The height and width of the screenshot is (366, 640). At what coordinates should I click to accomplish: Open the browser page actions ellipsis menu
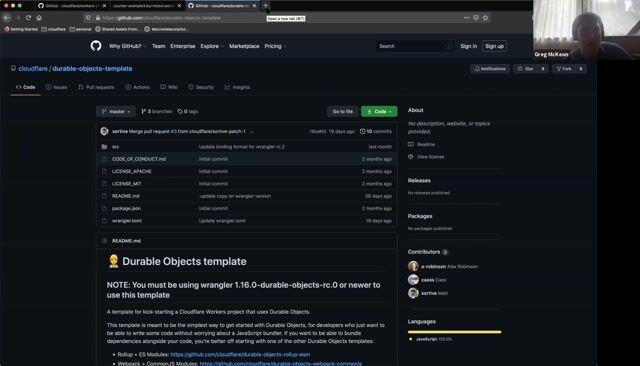click(x=467, y=18)
